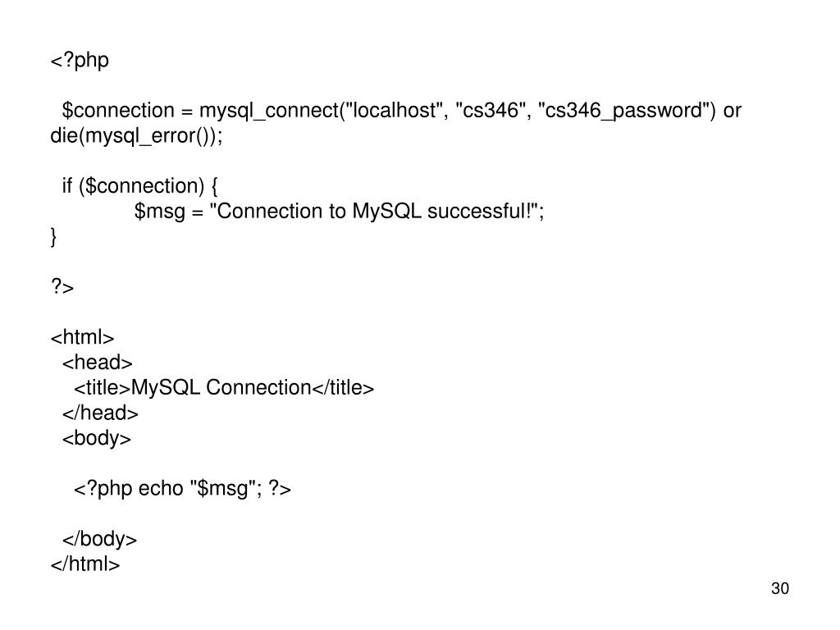Click the standalone ?> closing tag
Image resolution: width=840 pixels, height=630 pixels.
click(x=62, y=286)
